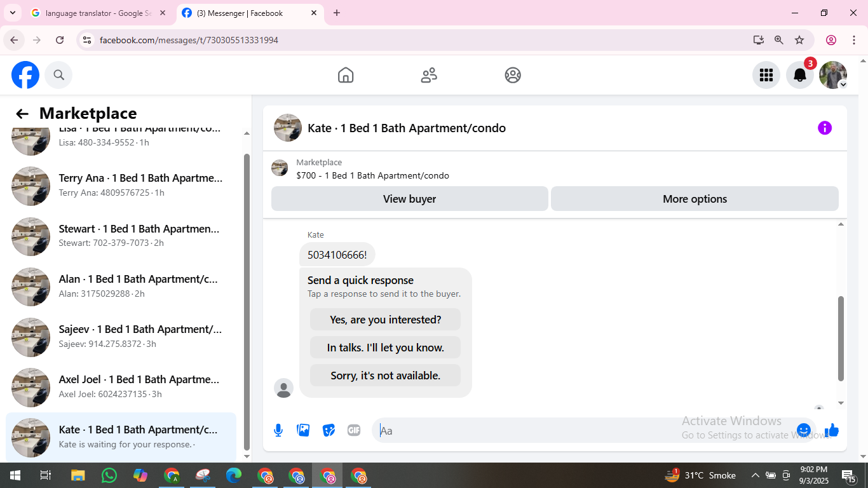The height and width of the screenshot is (488, 868).
Task: Click the install app icon in address bar
Action: (x=759, y=40)
